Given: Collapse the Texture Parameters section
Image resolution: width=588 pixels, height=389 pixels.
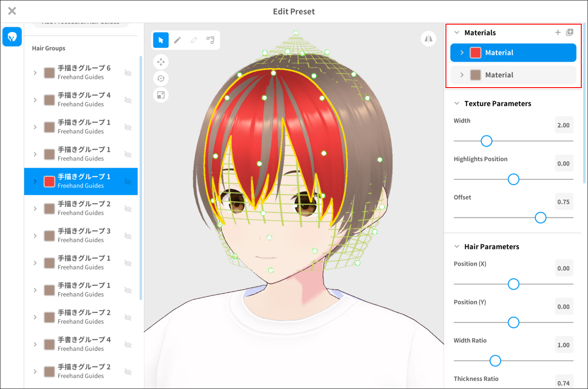Looking at the screenshot, I should [x=457, y=104].
